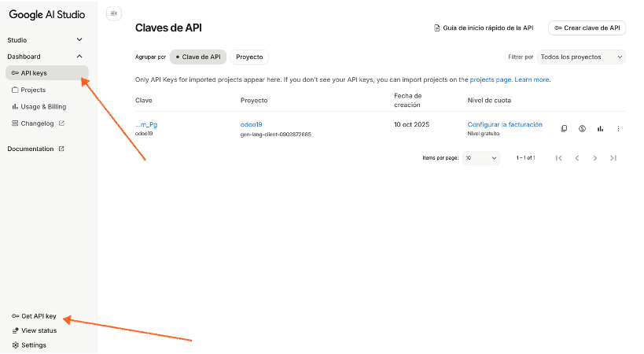Open Guía de inicio rápido de la API
The image size is (644, 354).
click(x=484, y=28)
